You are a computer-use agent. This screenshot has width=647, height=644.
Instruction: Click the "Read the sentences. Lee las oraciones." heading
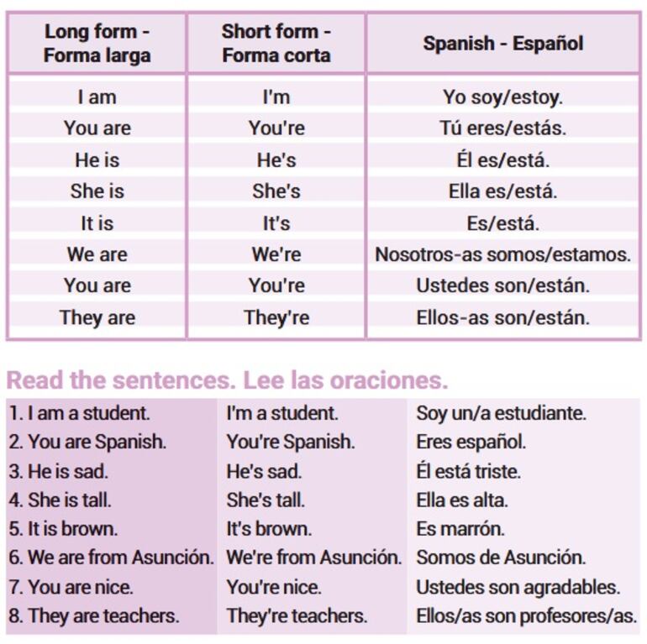[x=227, y=380]
